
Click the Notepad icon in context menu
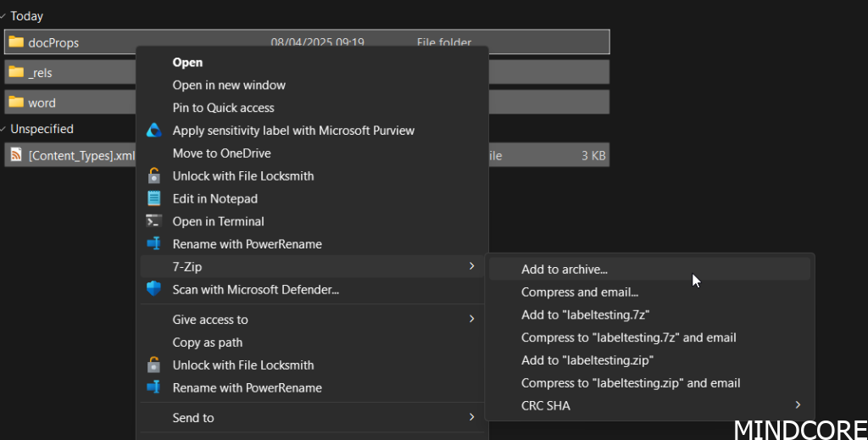coord(153,198)
